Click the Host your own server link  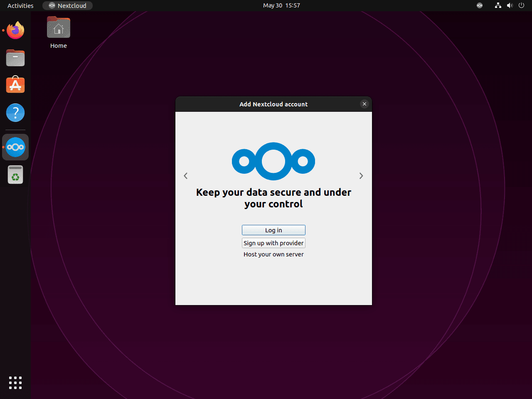tap(273, 254)
